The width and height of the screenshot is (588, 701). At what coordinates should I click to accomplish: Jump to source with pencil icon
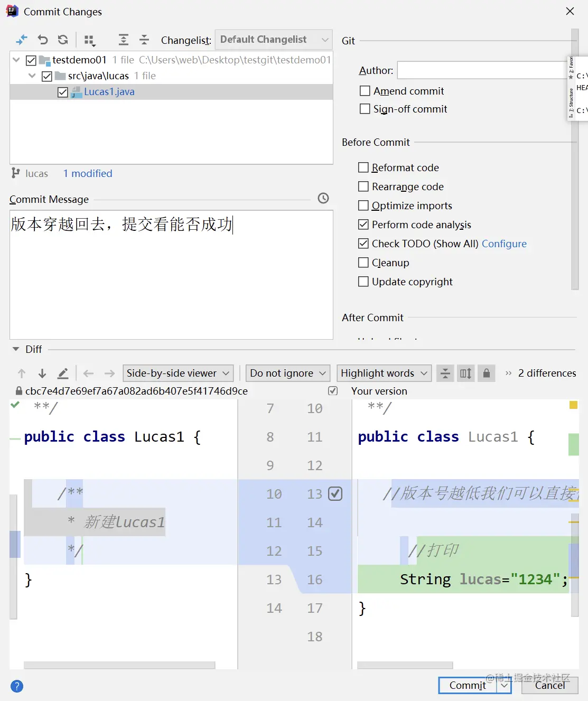tap(63, 373)
